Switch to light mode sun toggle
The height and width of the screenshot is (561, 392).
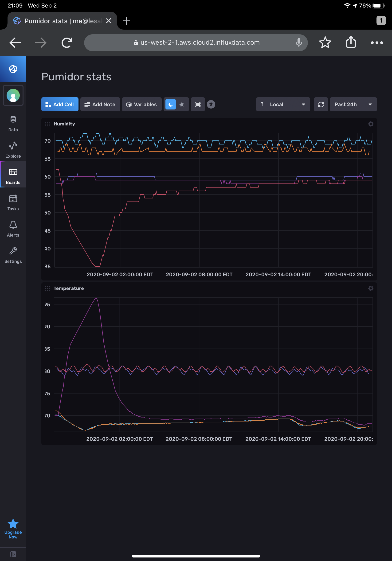pyautogui.click(x=182, y=104)
